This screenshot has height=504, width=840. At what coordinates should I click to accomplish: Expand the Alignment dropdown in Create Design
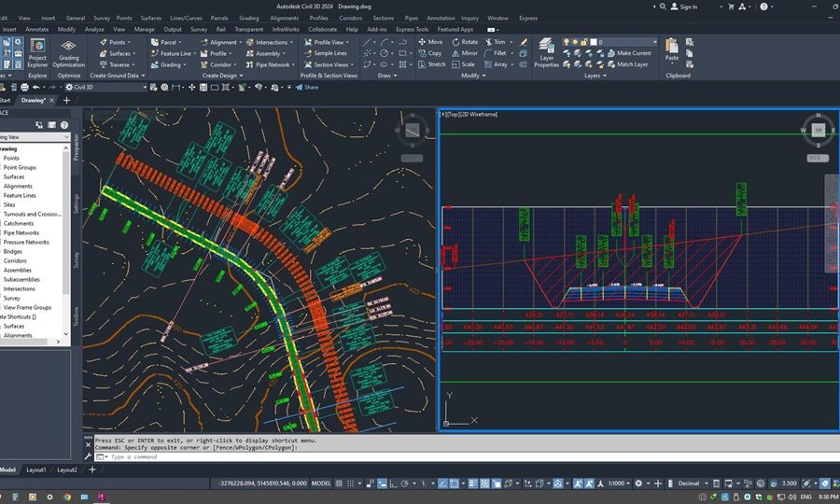pyautogui.click(x=242, y=42)
